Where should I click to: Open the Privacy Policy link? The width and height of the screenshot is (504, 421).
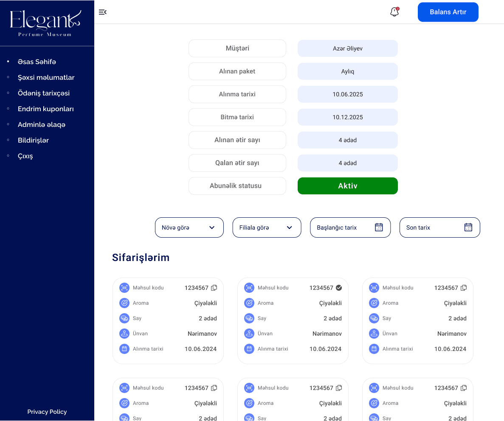47,412
